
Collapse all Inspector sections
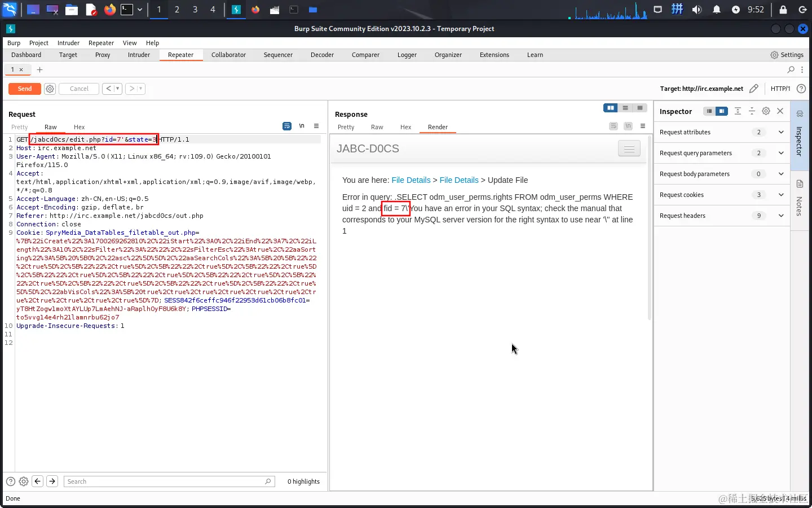(752, 111)
